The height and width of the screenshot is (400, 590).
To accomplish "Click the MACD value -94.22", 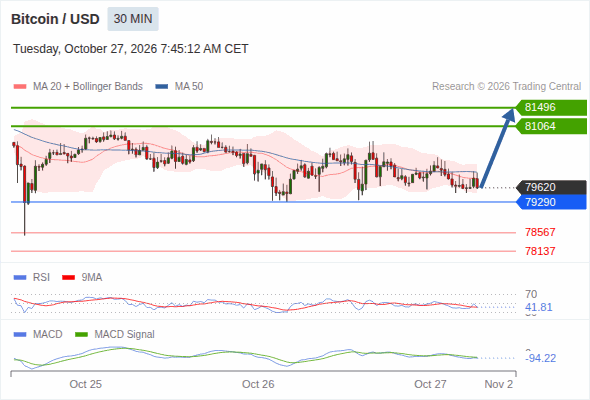I will (x=540, y=358).
